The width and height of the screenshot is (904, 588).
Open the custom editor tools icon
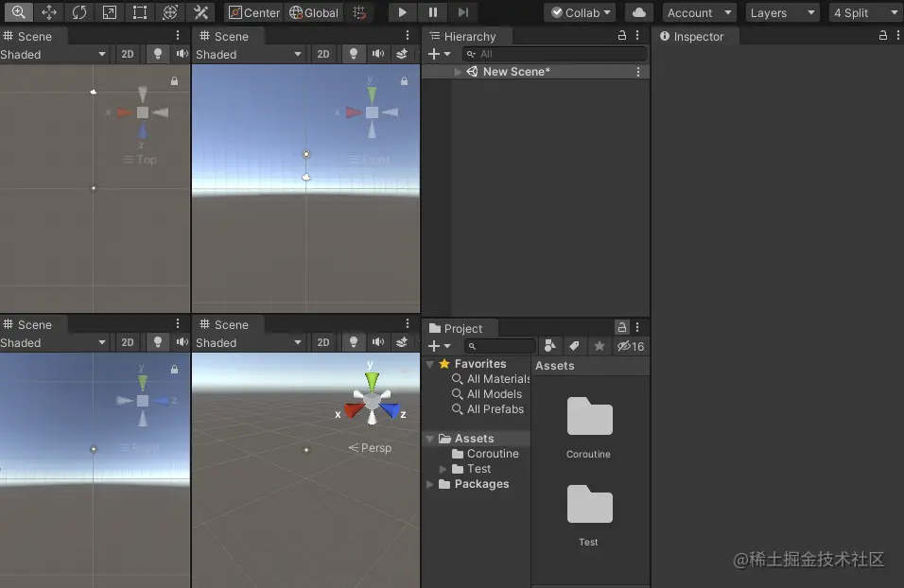pyautogui.click(x=200, y=12)
